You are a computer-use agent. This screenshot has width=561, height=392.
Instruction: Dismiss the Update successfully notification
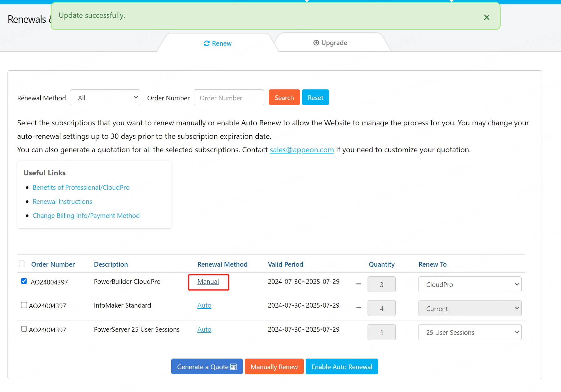[x=486, y=17]
